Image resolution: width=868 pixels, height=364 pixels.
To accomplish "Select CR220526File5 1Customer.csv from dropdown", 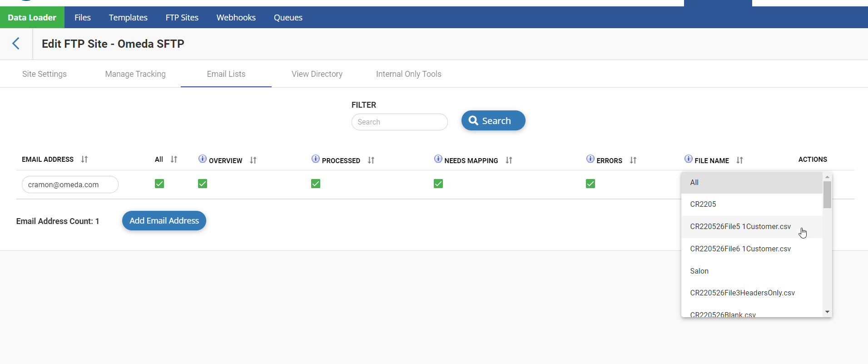I will coord(740,227).
